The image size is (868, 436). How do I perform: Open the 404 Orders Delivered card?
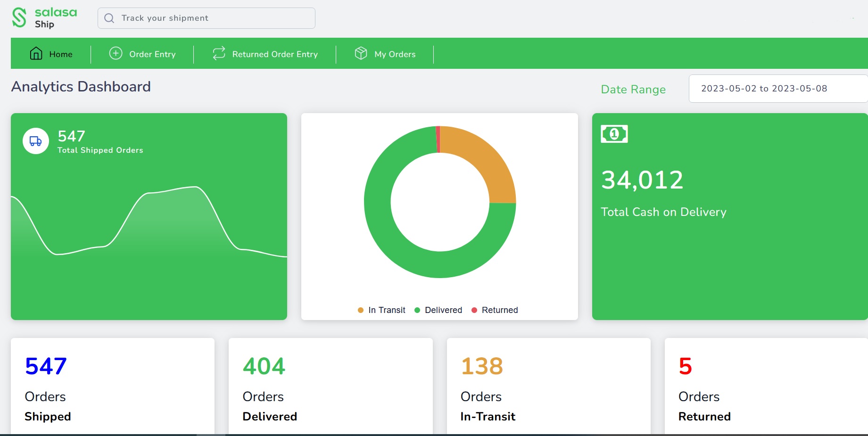[330, 387]
